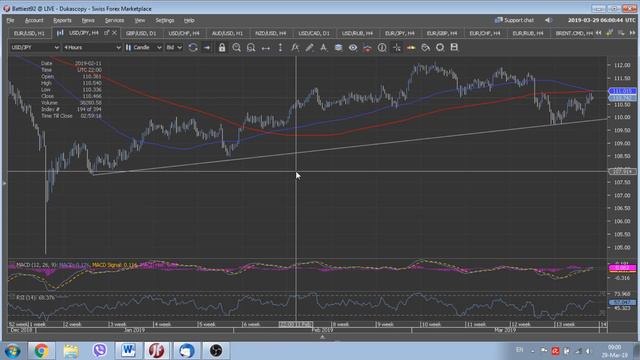Viewport: 640px width, 360px height.
Task: Switch to the EUR/CHF, H4 chart tab
Action: point(484,33)
